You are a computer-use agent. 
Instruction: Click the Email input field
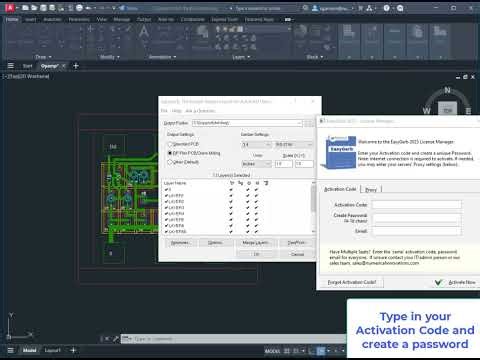(x=417, y=231)
